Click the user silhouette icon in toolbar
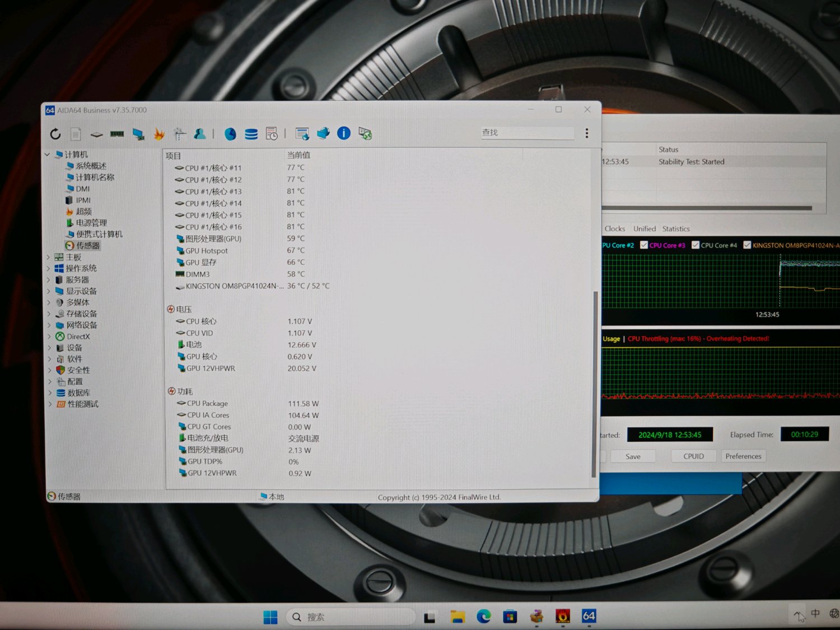 tap(199, 134)
